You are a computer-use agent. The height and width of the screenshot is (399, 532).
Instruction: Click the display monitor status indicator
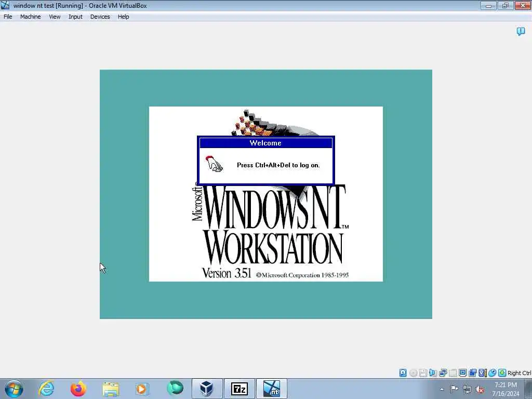[x=462, y=373]
